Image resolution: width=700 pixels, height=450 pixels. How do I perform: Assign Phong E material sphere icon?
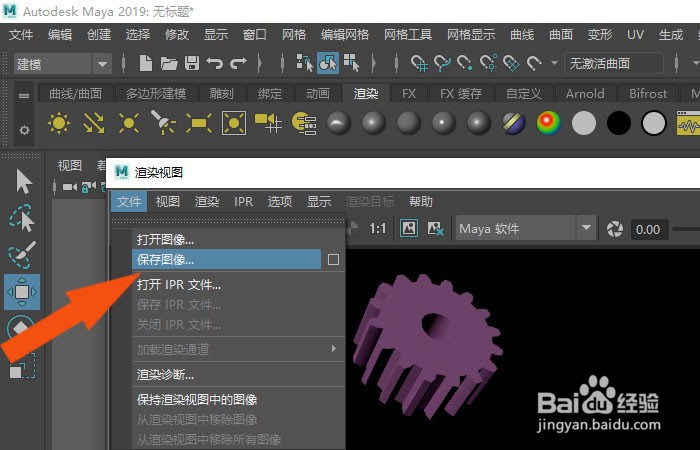tap(479, 123)
